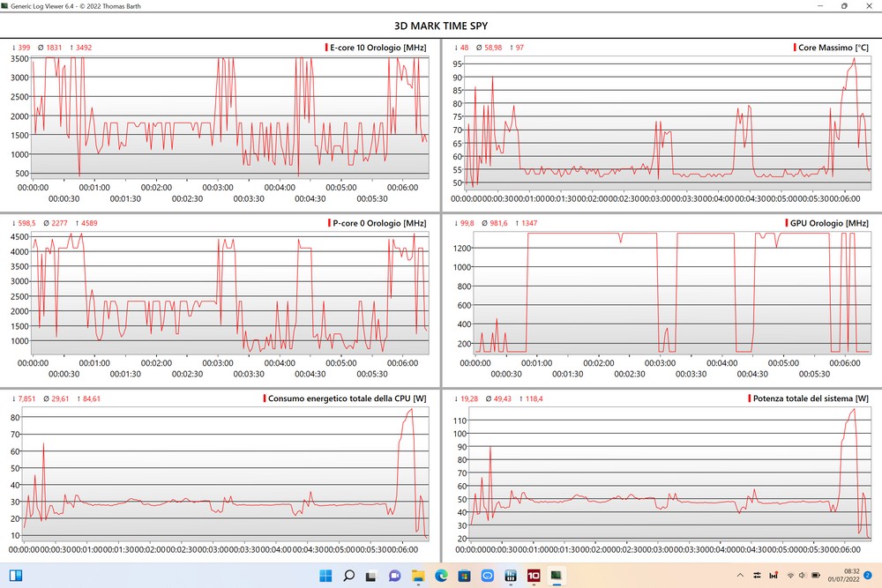Open taskbar Search magnifier
882x588 pixels.
(x=348, y=576)
